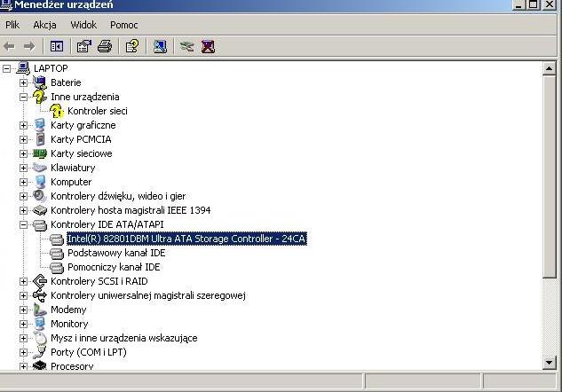The width and height of the screenshot is (562, 392).
Task: Click the Disable device toolbar icon
Action: coord(186,46)
